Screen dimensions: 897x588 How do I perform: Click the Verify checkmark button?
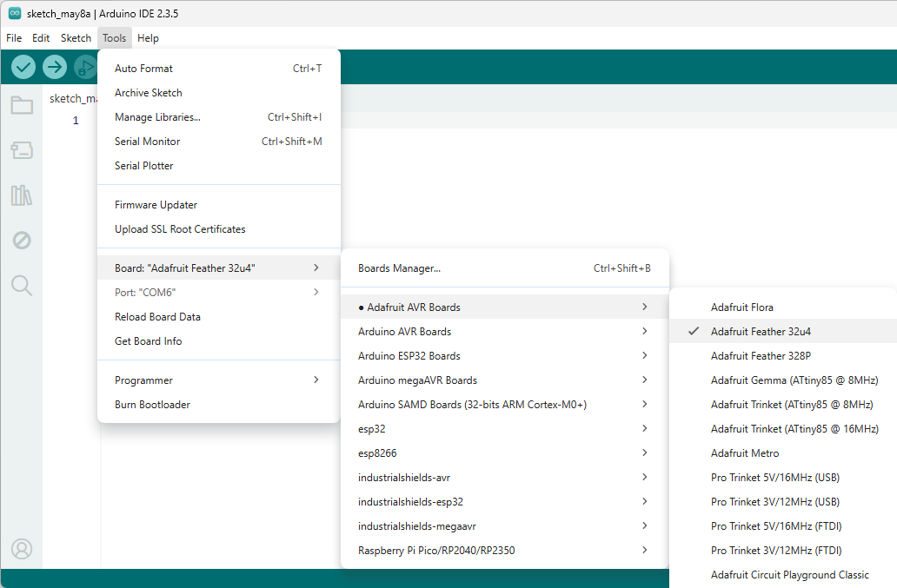coord(23,68)
